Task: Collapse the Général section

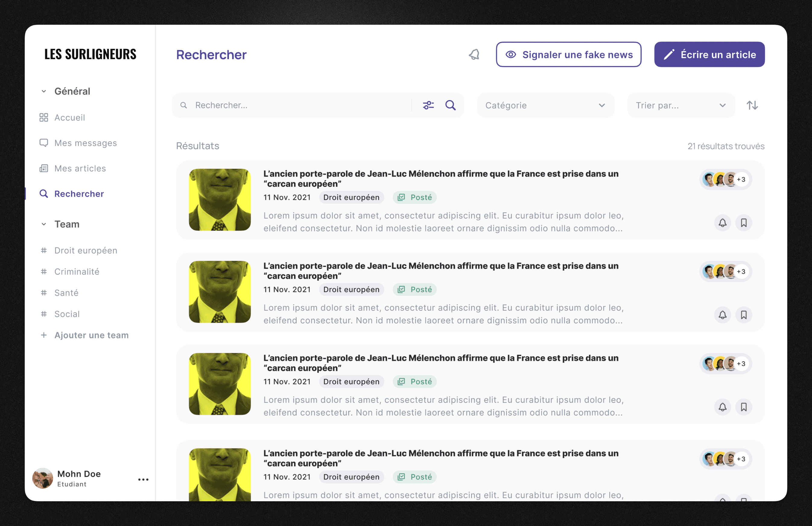Action: click(x=44, y=91)
